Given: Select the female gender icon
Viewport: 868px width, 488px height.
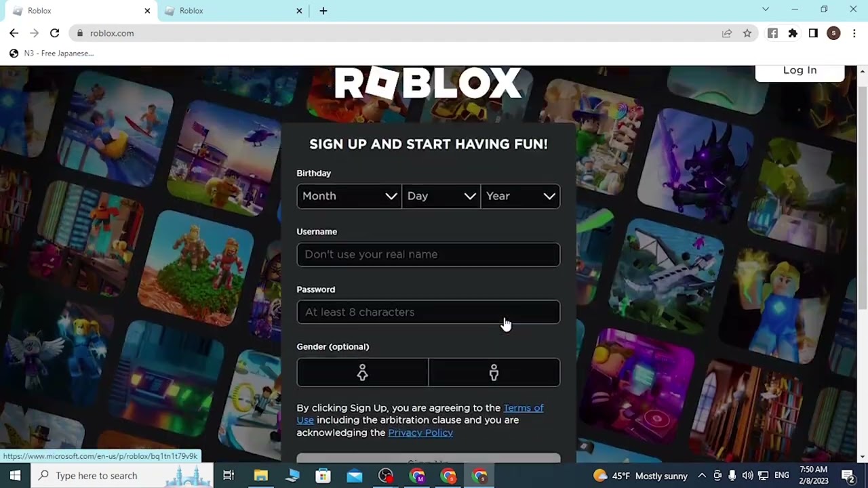Looking at the screenshot, I should click(x=362, y=372).
